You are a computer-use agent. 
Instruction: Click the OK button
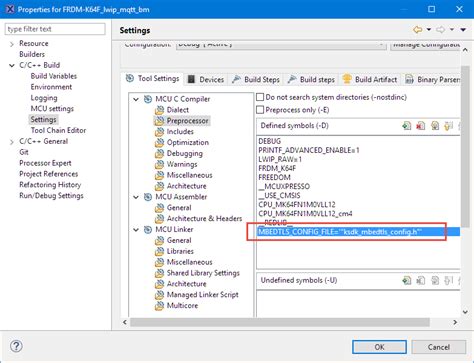click(379, 347)
